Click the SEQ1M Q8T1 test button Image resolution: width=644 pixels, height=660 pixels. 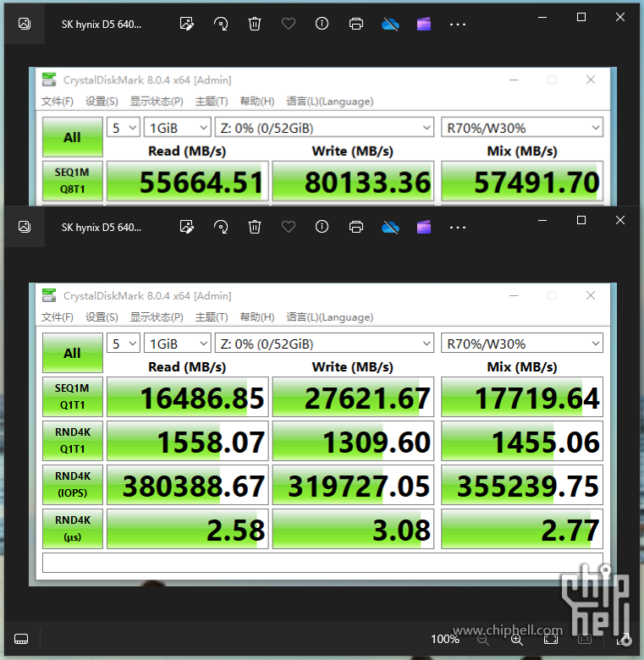[73, 181]
